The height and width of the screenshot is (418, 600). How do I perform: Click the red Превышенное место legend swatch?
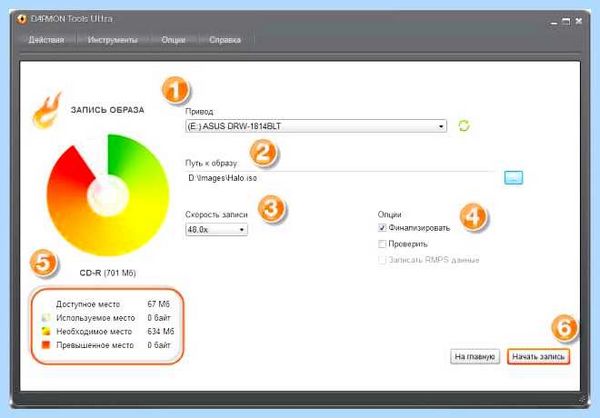pyautogui.click(x=46, y=345)
